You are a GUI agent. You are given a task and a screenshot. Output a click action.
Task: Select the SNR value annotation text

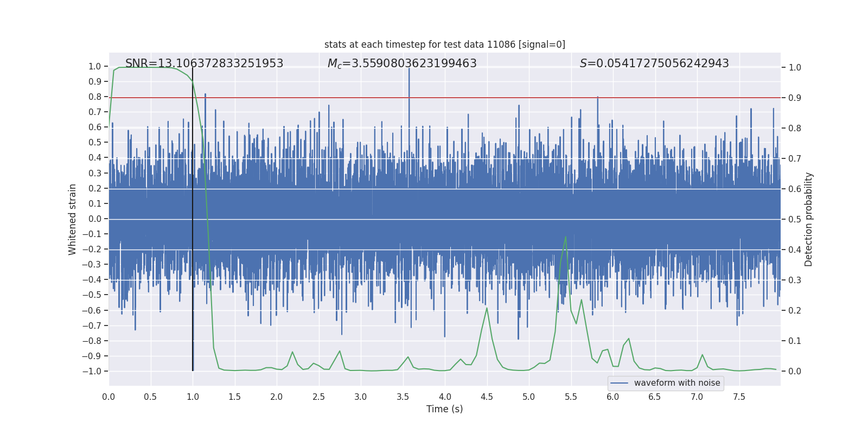(204, 63)
